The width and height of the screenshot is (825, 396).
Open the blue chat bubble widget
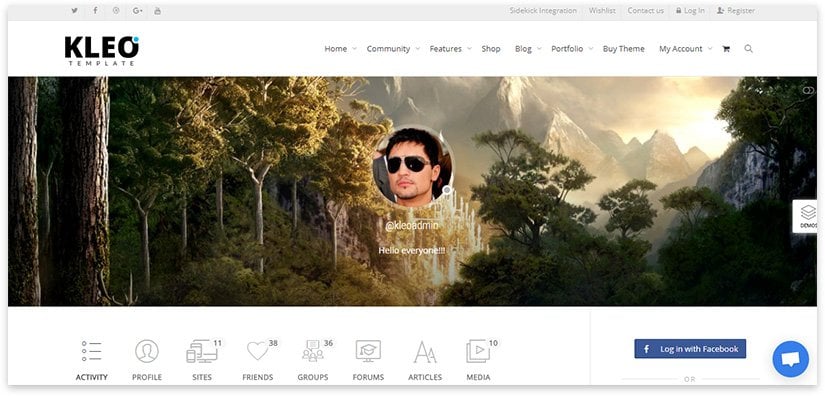[790, 359]
